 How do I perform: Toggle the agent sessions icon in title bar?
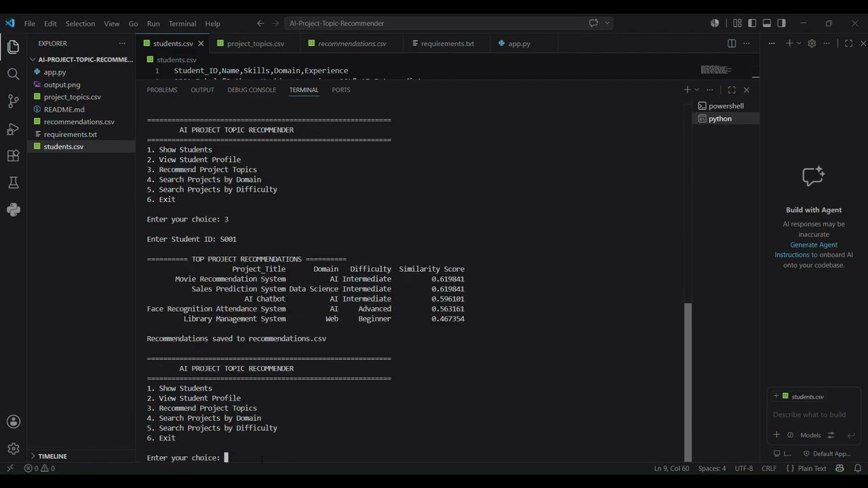click(715, 23)
